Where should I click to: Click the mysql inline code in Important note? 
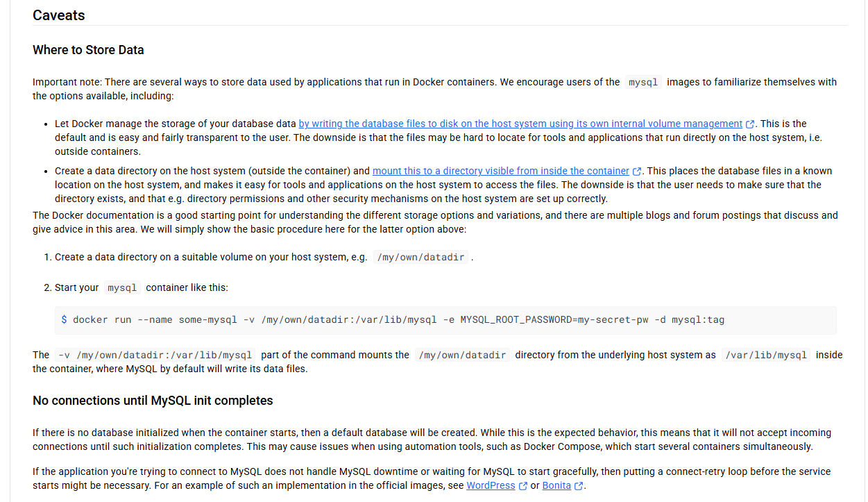(x=643, y=82)
